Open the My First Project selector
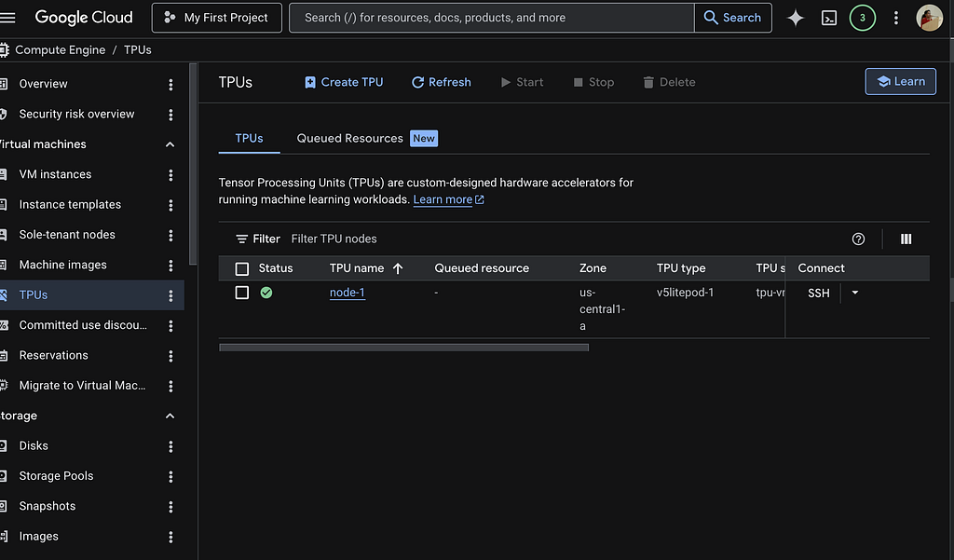Image resolution: width=954 pixels, height=560 pixels. [x=216, y=18]
